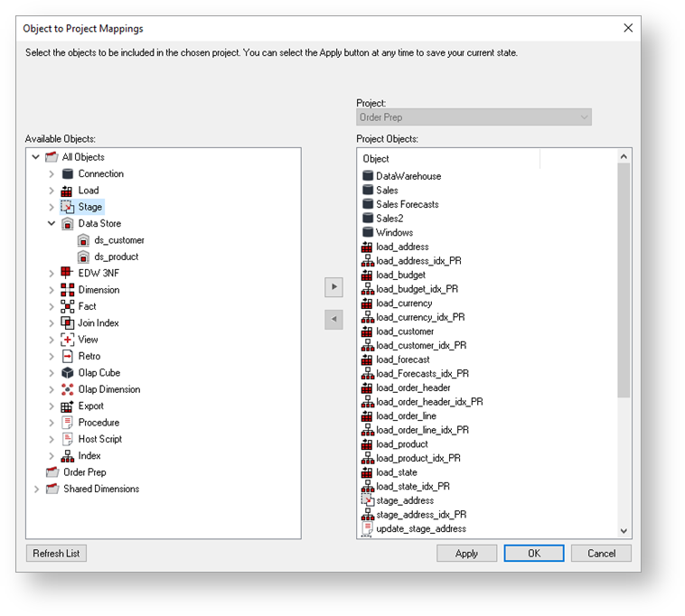The image size is (685, 616).
Task: Open the Project dropdown
Action: pos(585,117)
